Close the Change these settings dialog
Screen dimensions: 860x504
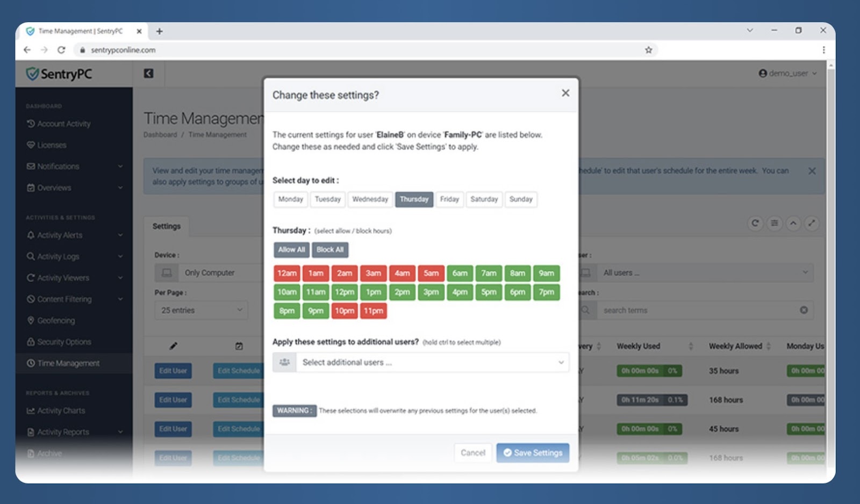(565, 93)
